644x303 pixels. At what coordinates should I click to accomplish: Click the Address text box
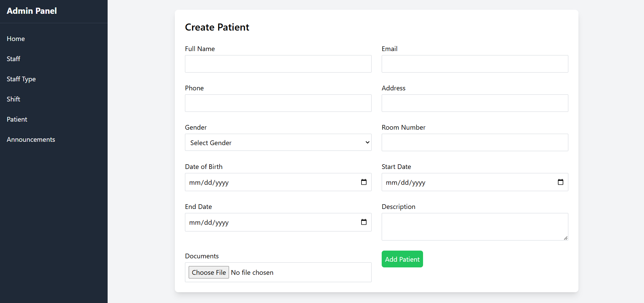[x=475, y=103]
